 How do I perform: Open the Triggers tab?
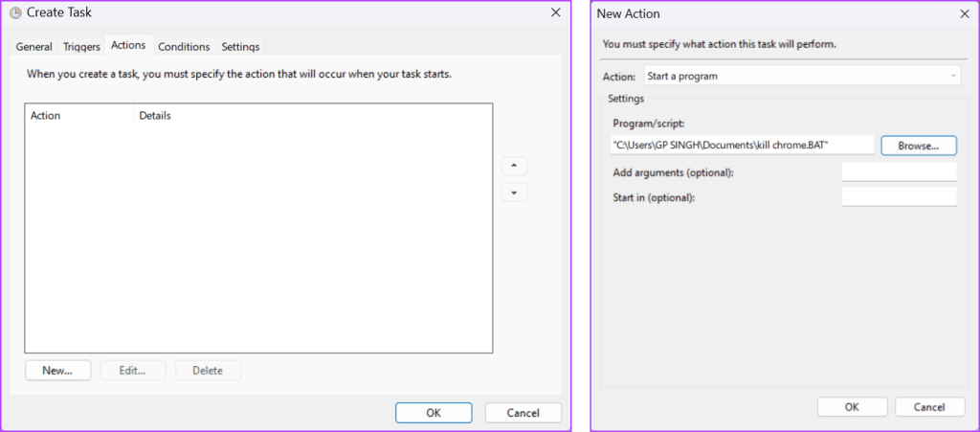pyautogui.click(x=81, y=46)
